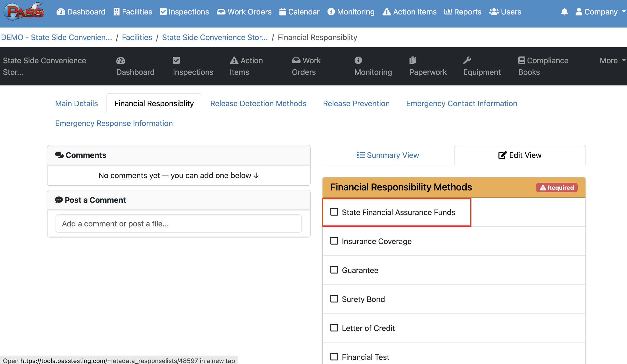Click the PASS logo icon

24,12
